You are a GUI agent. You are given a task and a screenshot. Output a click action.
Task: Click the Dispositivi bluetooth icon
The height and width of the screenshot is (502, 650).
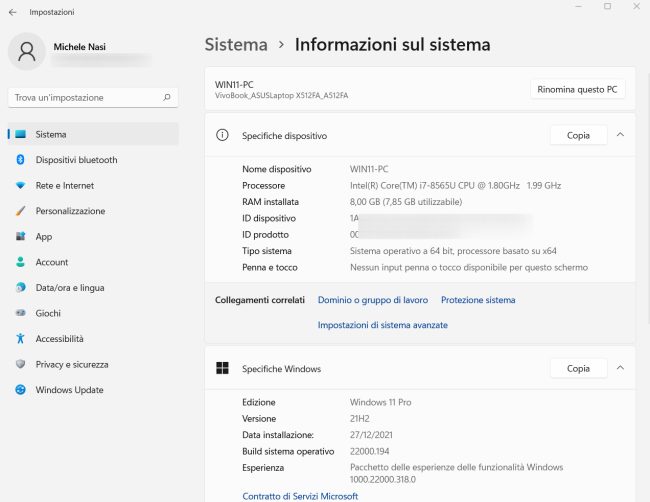pyautogui.click(x=20, y=160)
